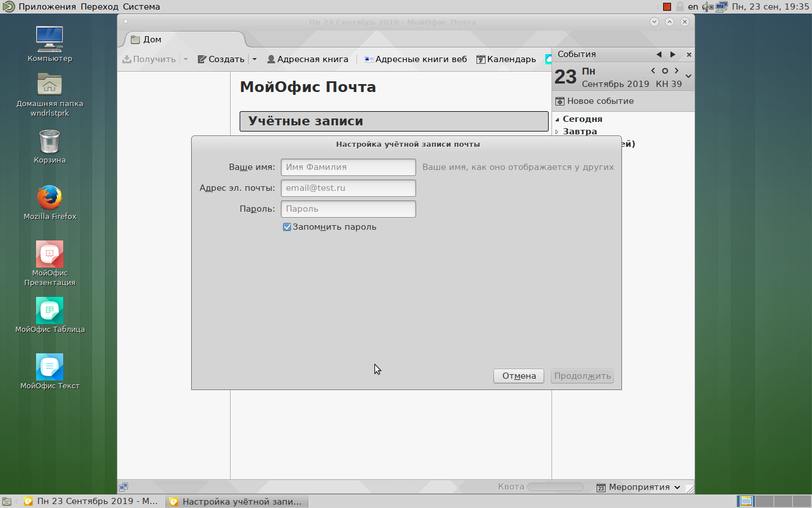Open the home folder wndrlstprk desktop icon
Screen dimensions: 812x508
(50, 95)
